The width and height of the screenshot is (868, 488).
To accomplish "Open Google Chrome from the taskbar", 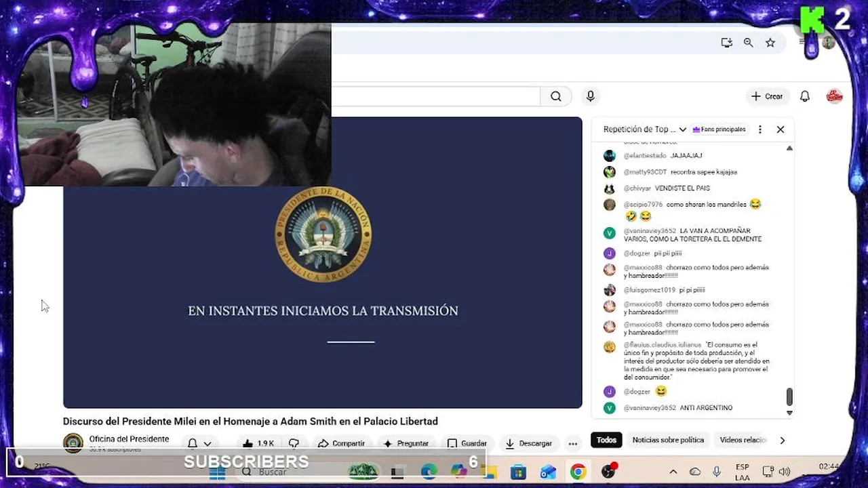I will pyautogui.click(x=578, y=472).
